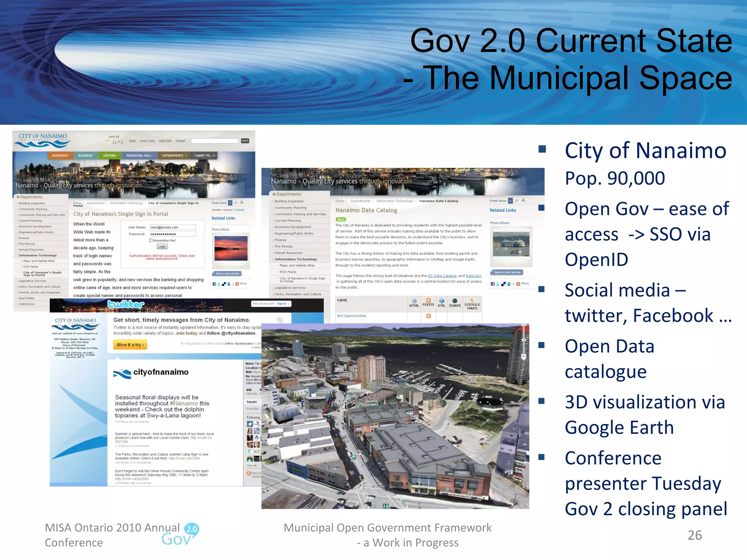The width and height of the screenshot is (747, 560).
Task: Click the Twitter bird avatar under Following
Action: pos(250,424)
